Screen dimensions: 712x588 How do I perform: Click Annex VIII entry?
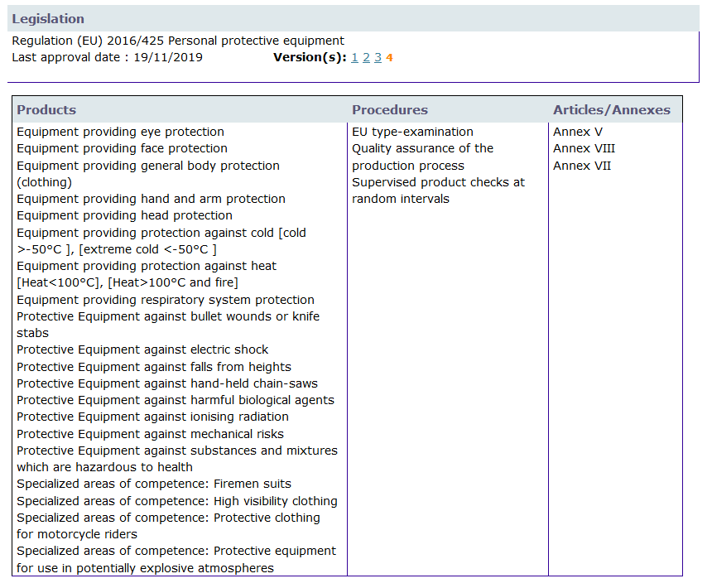click(584, 148)
